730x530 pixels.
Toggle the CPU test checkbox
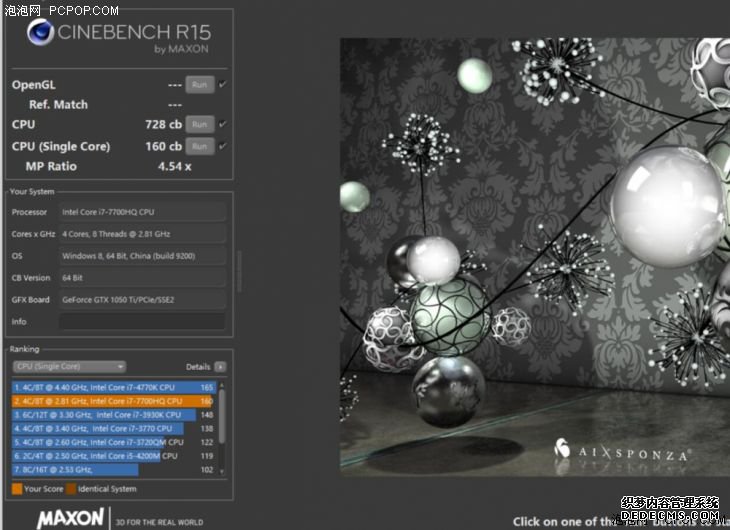(x=223, y=124)
